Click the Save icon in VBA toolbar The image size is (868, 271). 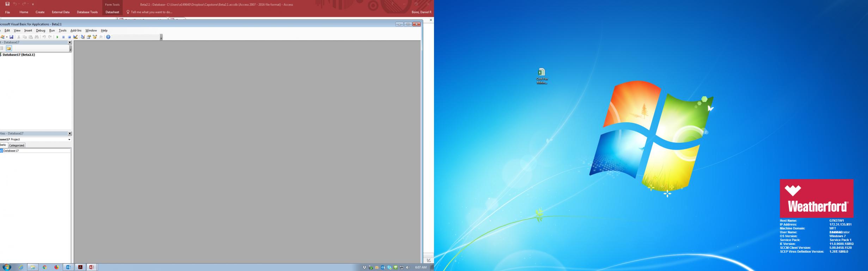(x=11, y=37)
